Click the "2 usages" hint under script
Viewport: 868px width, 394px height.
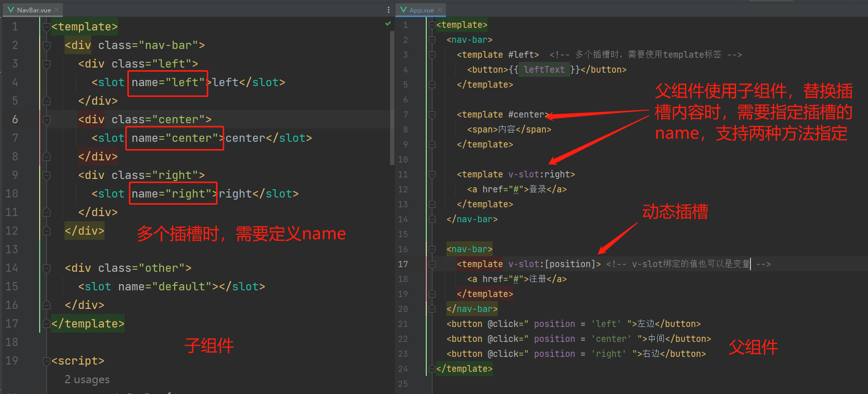(x=87, y=380)
